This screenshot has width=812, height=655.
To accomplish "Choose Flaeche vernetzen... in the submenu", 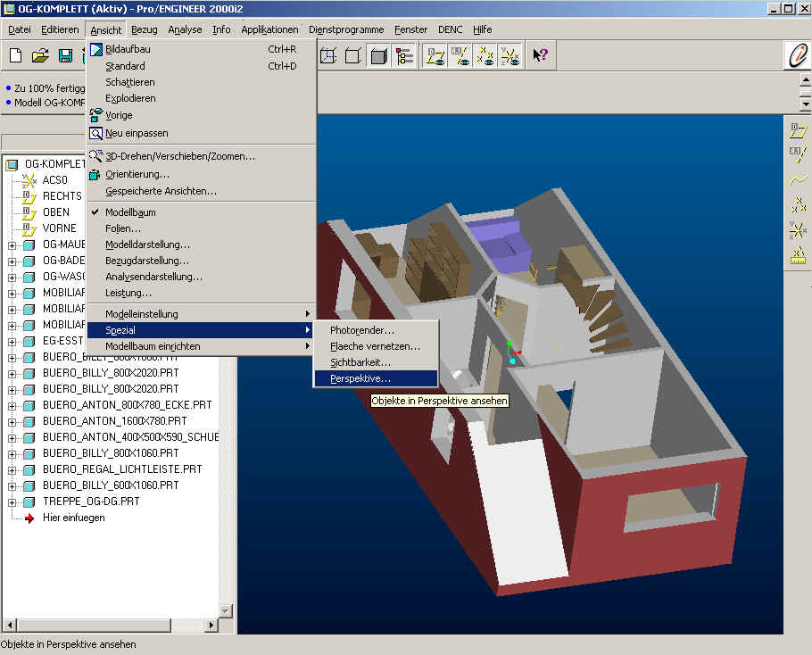I will pyautogui.click(x=376, y=346).
